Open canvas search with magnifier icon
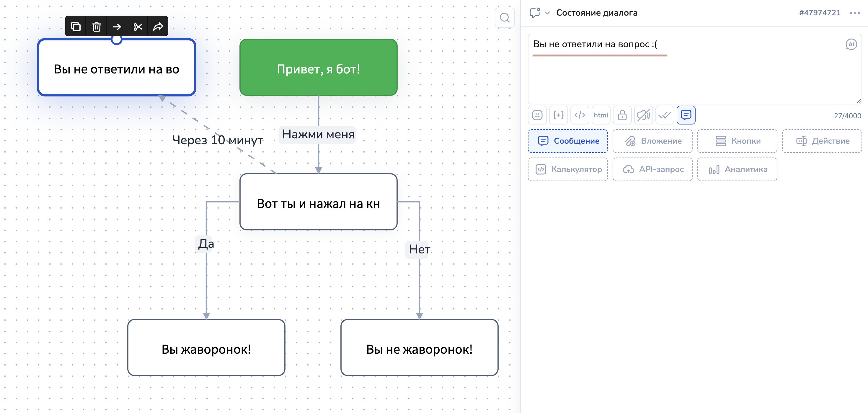The height and width of the screenshot is (413, 868). 505,17
